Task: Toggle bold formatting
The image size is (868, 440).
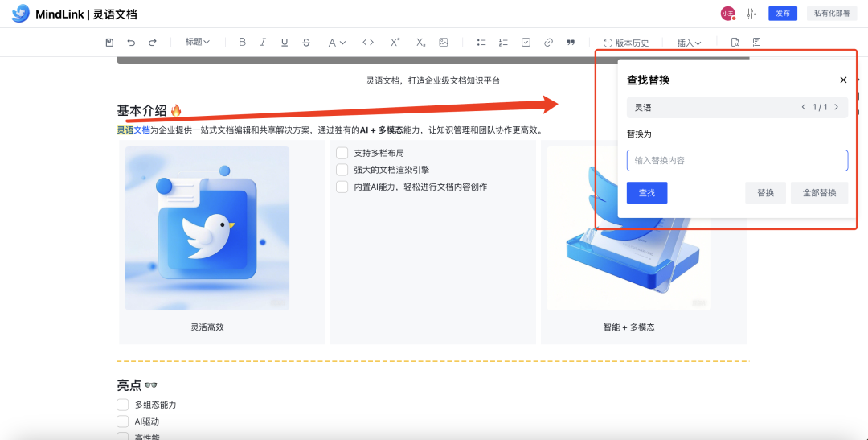Action: pyautogui.click(x=242, y=42)
